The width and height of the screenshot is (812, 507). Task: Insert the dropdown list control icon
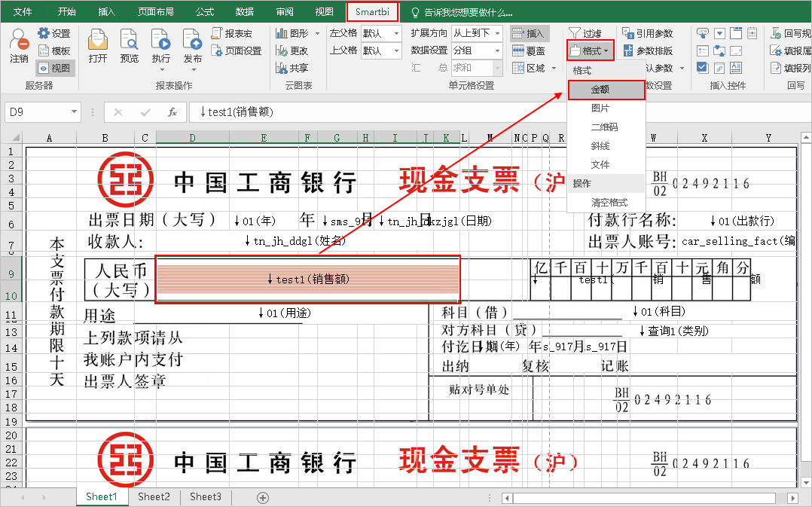pos(719,34)
